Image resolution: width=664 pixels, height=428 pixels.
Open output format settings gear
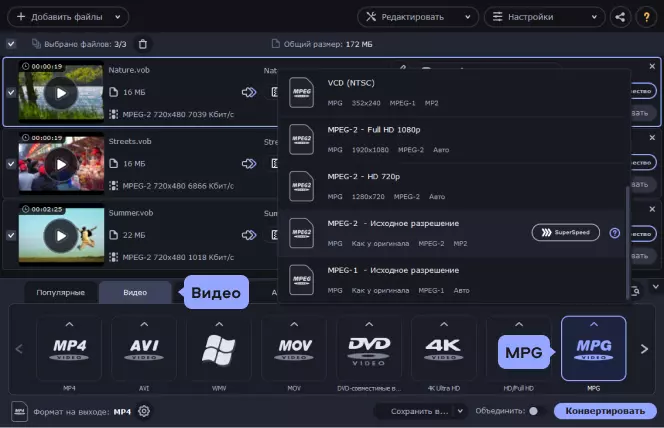pos(144,411)
